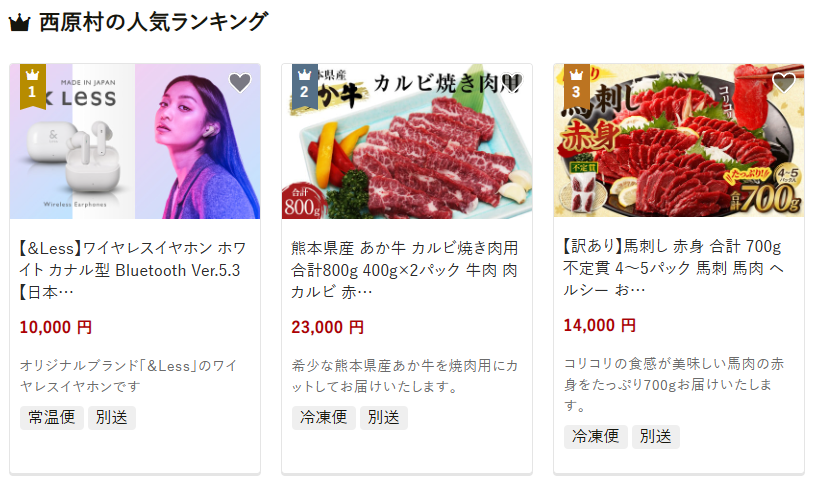816x486 pixels.
Task: Toggle heart favorite on Akaushi kalbi beef item
Action: (x=512, y=83)
